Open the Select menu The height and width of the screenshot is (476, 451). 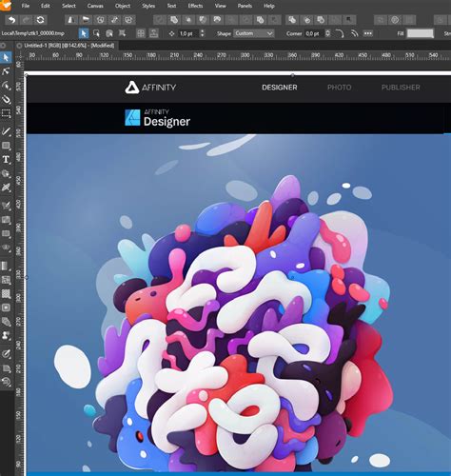point(69,6)
